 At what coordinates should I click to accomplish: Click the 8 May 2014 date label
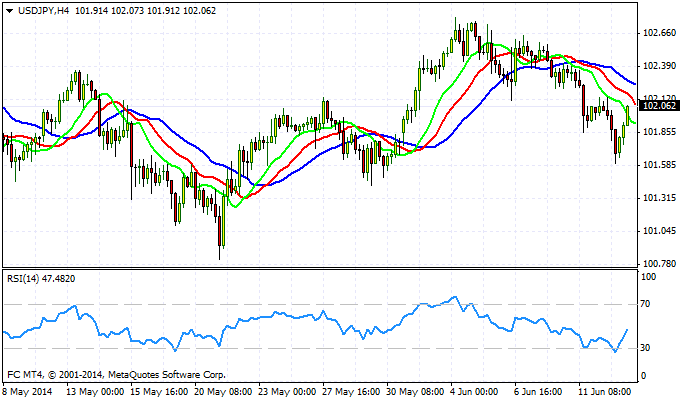[x=27, y=392]
